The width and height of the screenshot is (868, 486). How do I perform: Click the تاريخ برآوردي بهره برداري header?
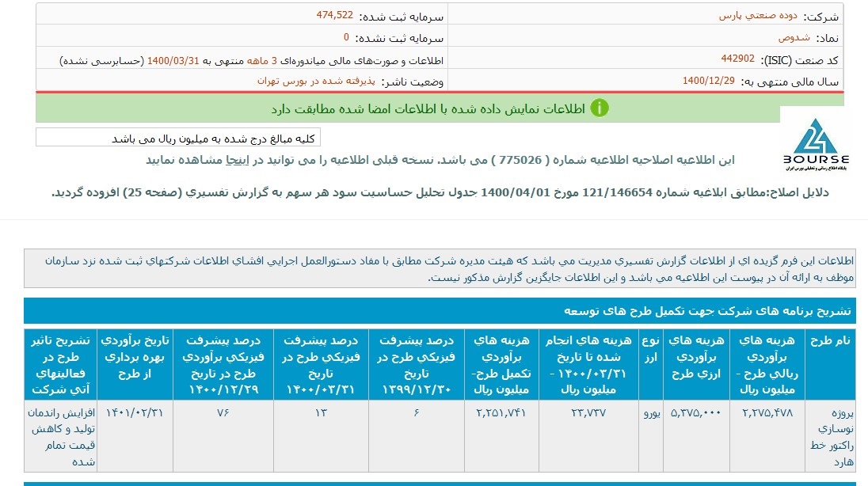[135, 364]
